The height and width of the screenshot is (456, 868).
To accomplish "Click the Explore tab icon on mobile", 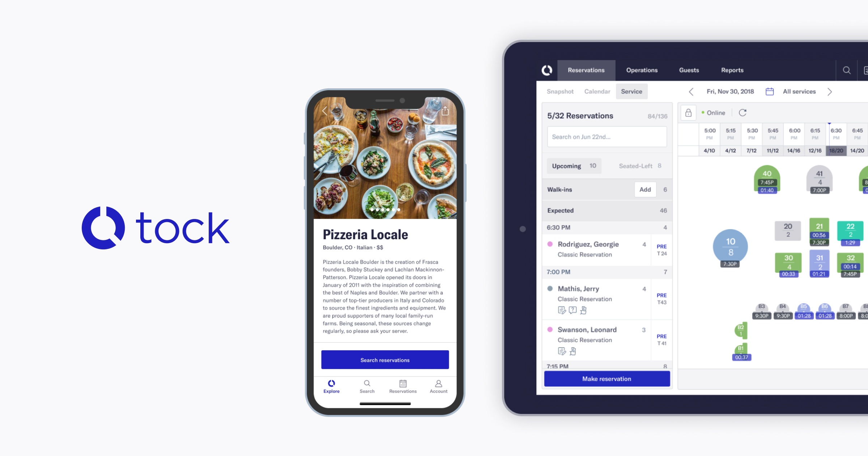I will point(332,385).
